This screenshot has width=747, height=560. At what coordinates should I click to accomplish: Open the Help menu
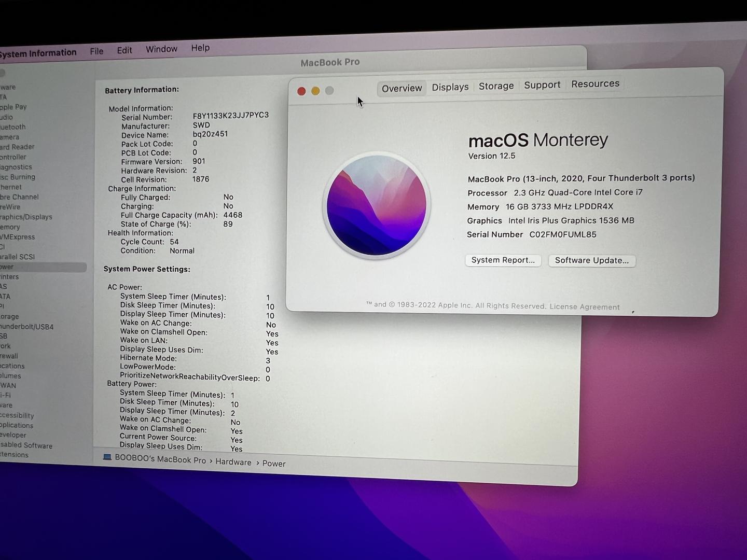200,48
